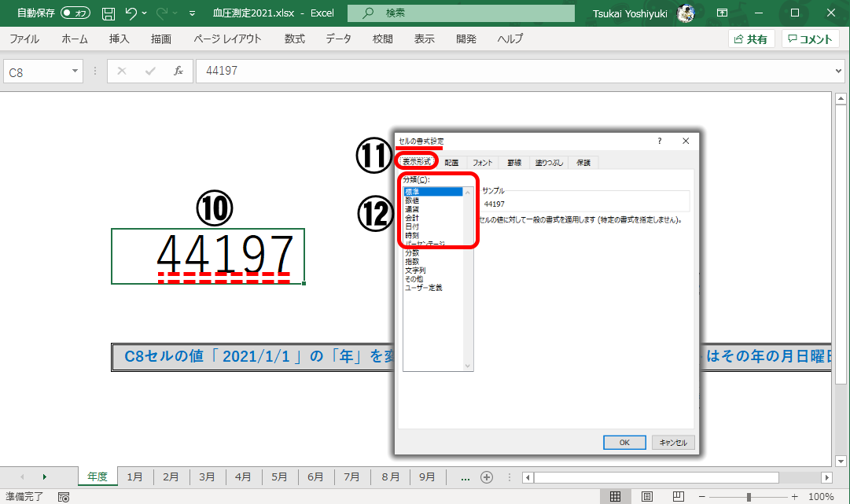Switch to the 数式 ribbon tab
The height and width of the screenshot is (504, 850).
pyautogui.click(x=294, y=39)
